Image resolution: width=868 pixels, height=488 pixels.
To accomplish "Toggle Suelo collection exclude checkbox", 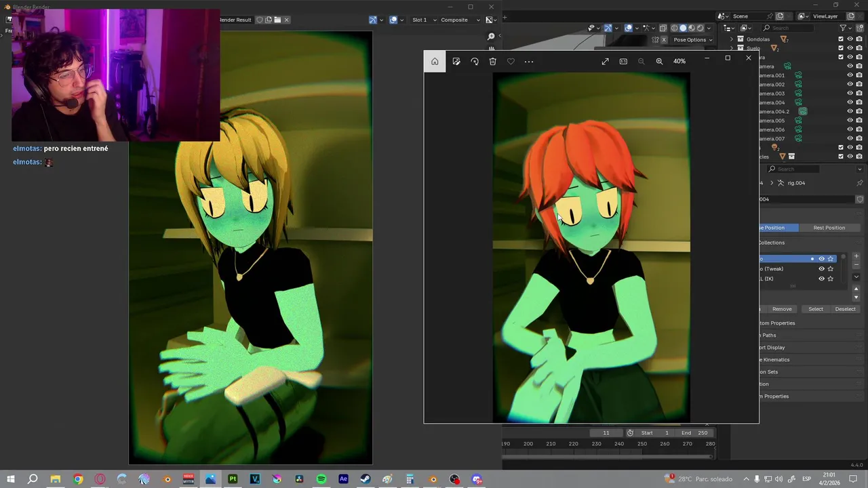I will pyautogui.click(x=841, y=48).
